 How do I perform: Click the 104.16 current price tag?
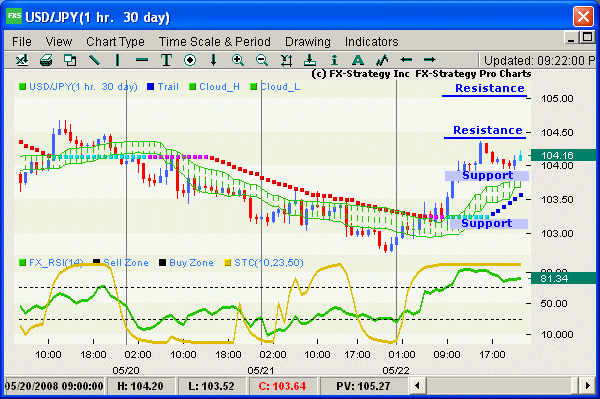(x=562, y=155)
